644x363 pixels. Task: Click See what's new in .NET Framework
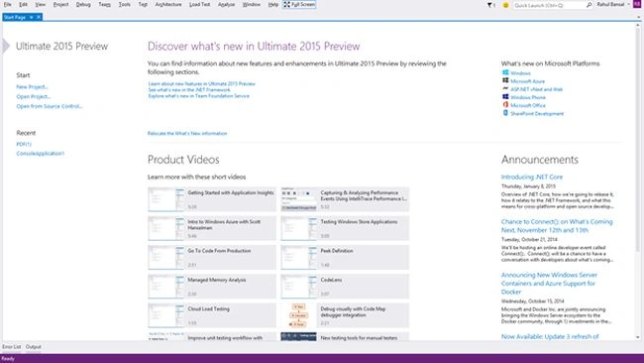[x=189, y=89]
